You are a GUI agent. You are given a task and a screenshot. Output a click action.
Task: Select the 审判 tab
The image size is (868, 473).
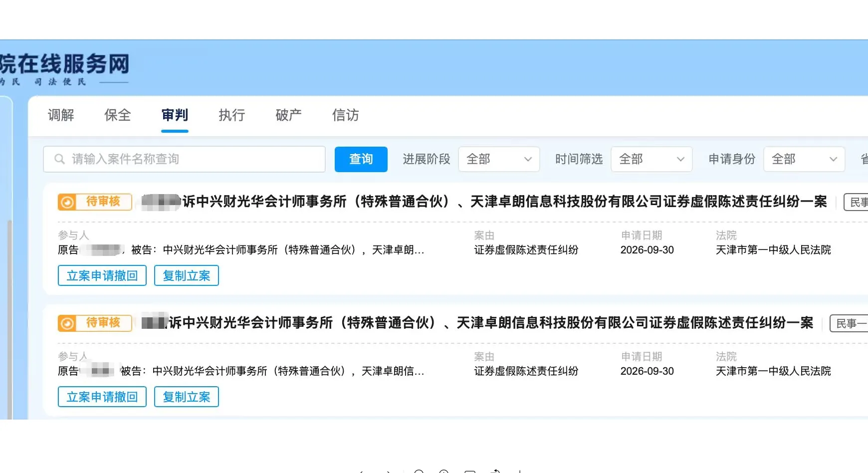[x=175, y=115]
